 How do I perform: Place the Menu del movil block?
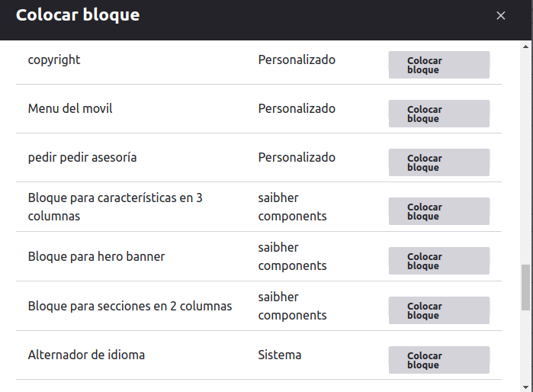[438, 114]
